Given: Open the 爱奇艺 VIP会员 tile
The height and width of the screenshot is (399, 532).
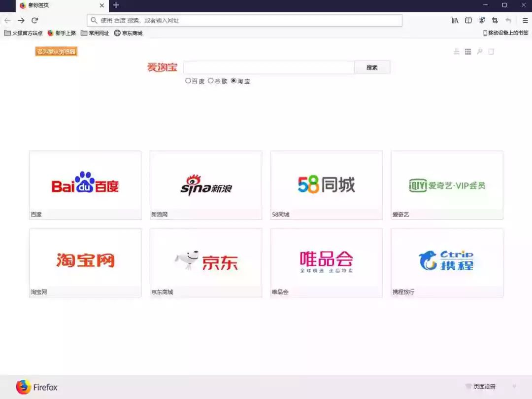Looking at the screenshot, I should pos(447,185).
